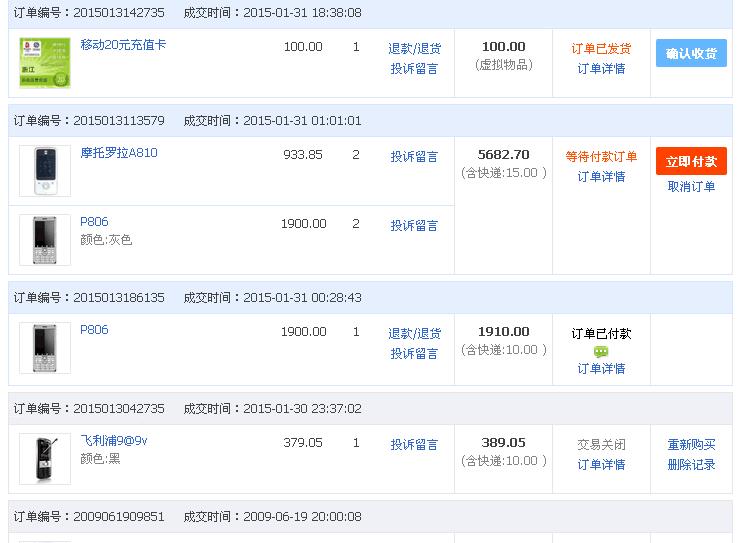Open the 飞利浦9@9v product link
The height and width of the screenshot is (543, 737).
point(114,441)
